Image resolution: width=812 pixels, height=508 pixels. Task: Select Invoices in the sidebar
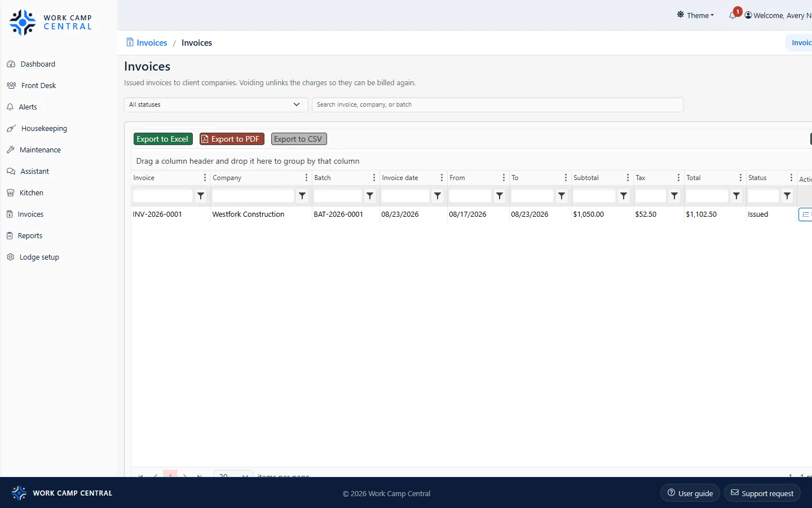tap(25, 214)
